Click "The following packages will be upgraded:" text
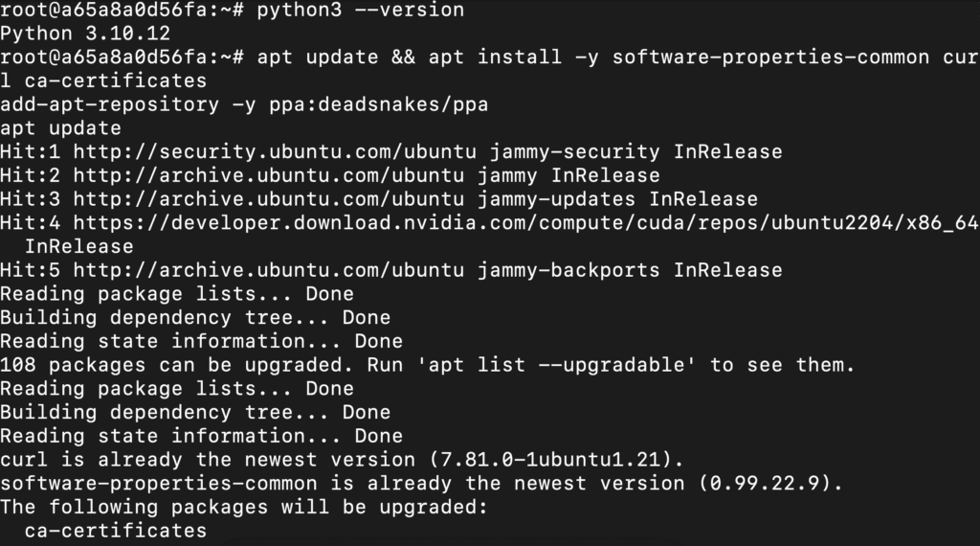The height and width of the screenshot is (546, 980). coord(245,506)
